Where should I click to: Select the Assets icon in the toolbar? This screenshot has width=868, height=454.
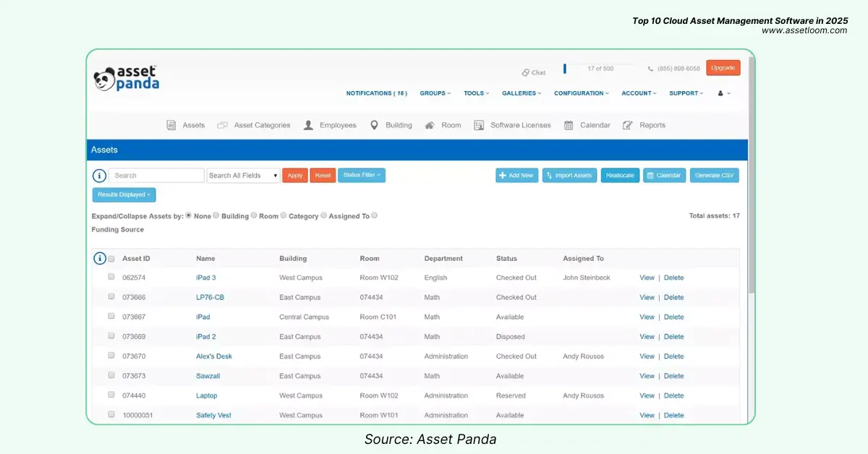tap(171, 124)
